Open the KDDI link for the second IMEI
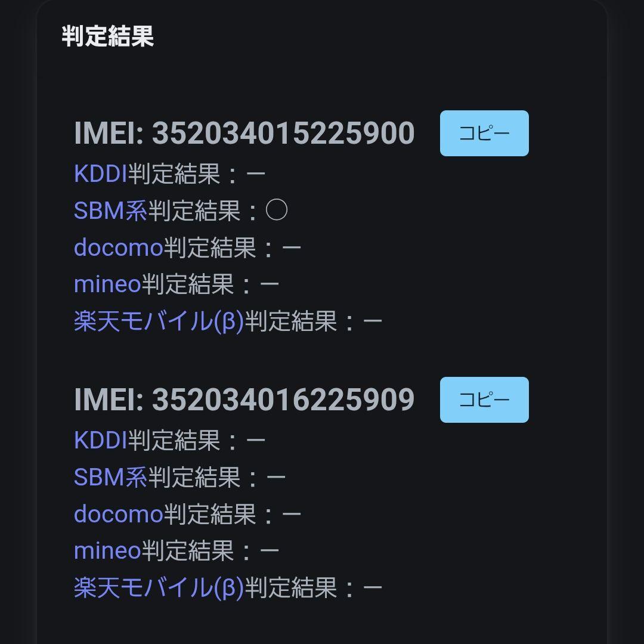Viewport: 644px width, 644px height. coord(101,441)
